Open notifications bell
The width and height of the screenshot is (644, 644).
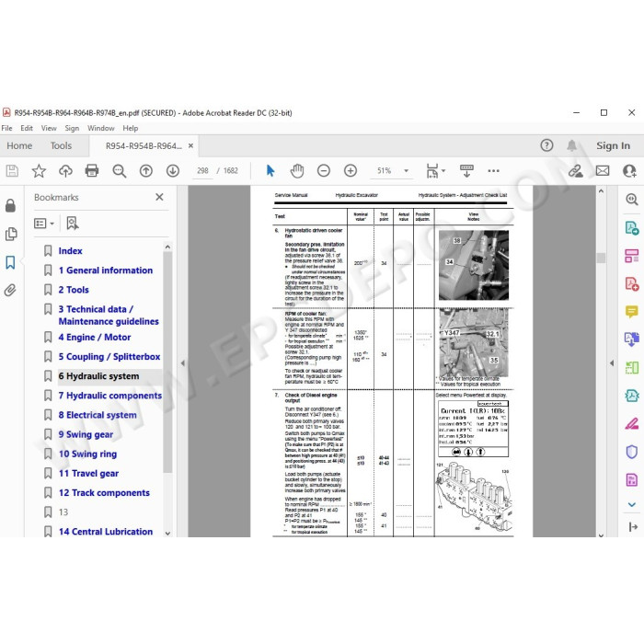571,145
